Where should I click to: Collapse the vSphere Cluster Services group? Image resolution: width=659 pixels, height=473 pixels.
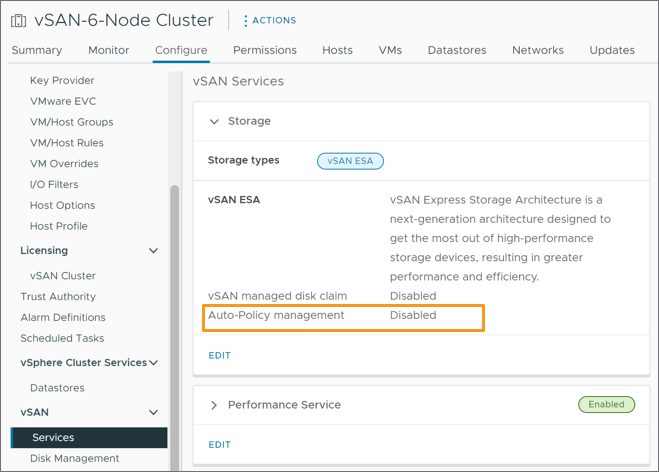pos(154,363)
